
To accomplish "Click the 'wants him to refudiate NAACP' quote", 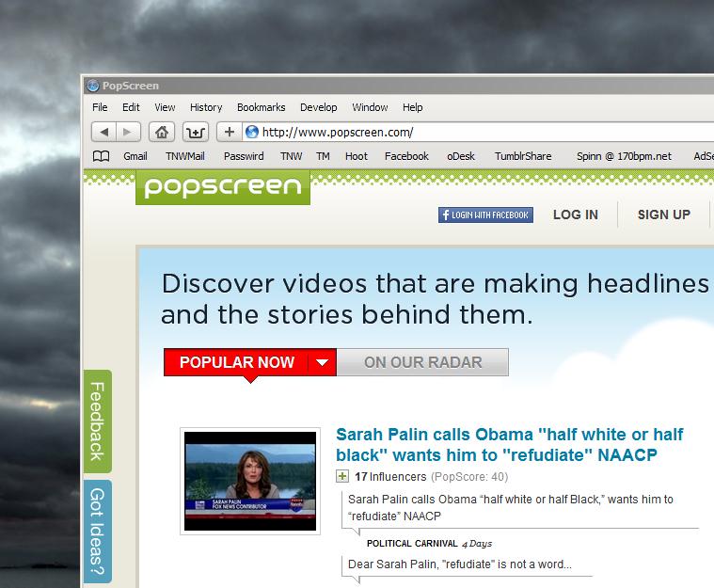I will click(x=511, y=508).
